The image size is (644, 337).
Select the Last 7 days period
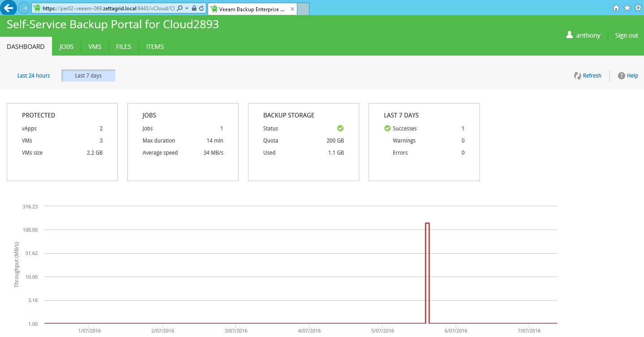tap(88, 75)
